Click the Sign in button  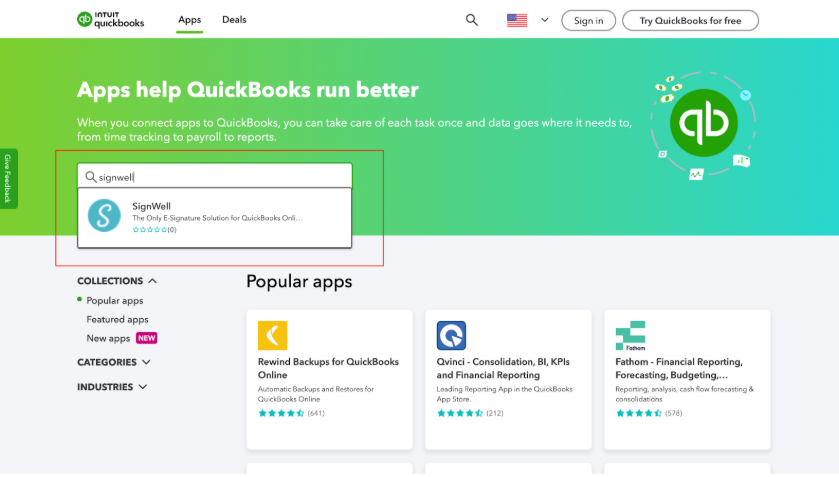tap(588, 20)
